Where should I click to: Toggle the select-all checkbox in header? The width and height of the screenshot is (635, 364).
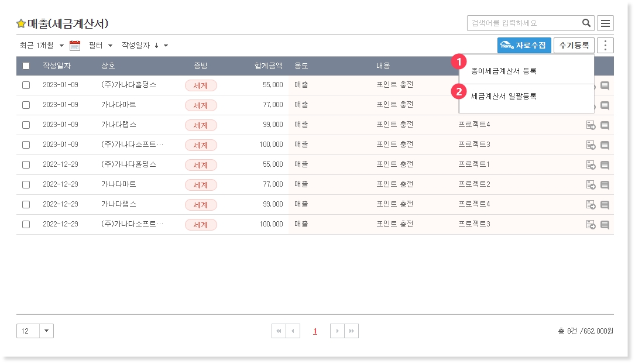pyautogui.click(x=26, y=66)
